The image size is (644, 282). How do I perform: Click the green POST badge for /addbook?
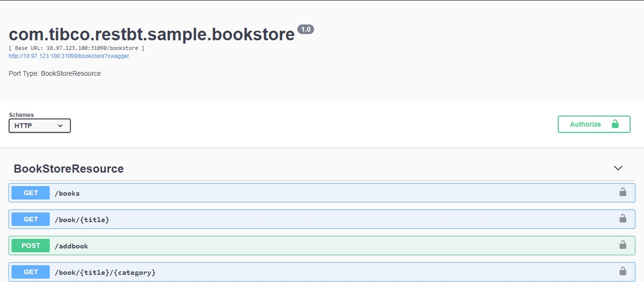click(31, 246)
